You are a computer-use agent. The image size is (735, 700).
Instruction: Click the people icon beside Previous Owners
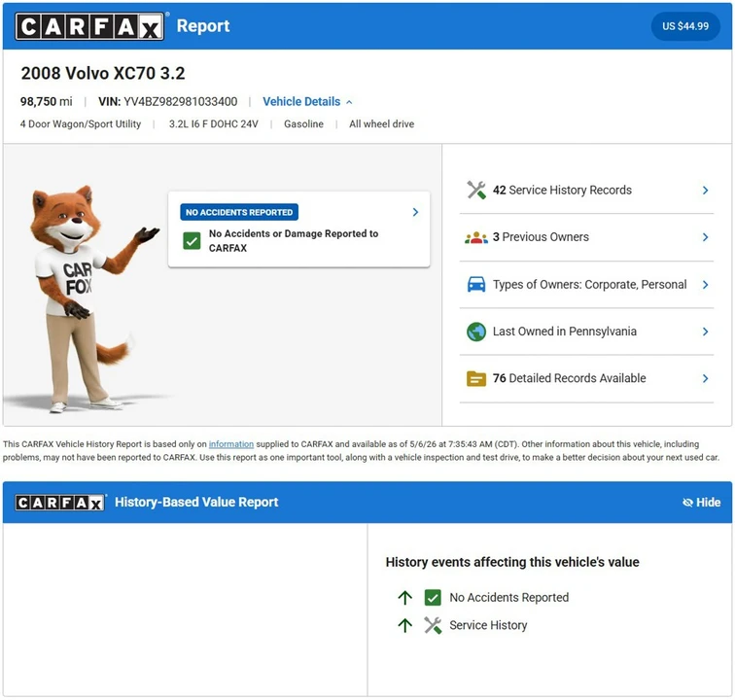click(x=476, y=237)
